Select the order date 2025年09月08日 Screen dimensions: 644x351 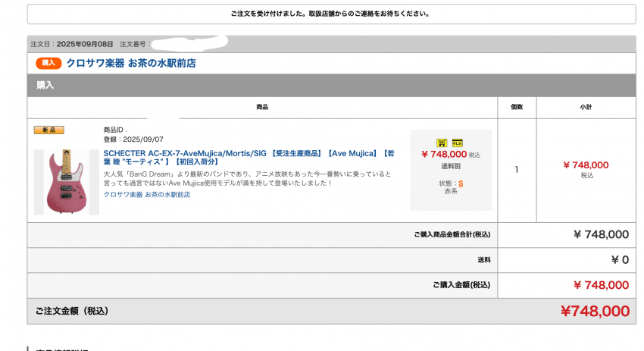click(x=85, y=44)
